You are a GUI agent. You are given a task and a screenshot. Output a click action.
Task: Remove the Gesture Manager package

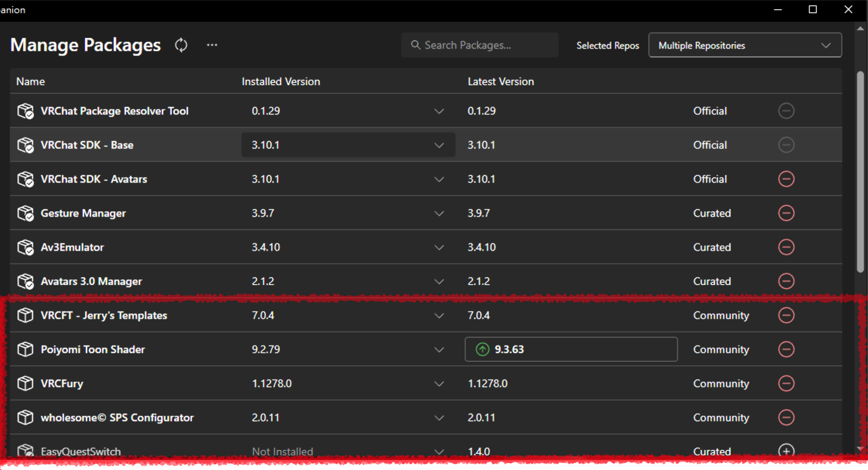pyautogui.click(x=786, y=213)
